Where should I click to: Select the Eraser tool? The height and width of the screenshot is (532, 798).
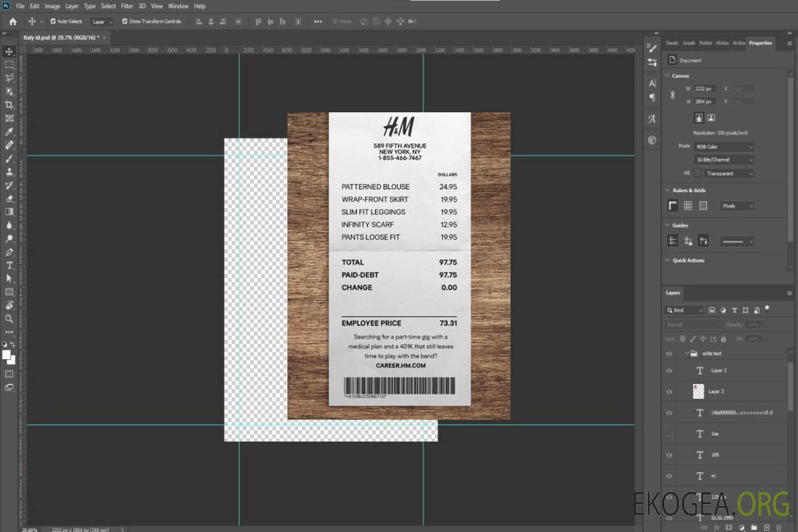pyautogui.click(x=9, y=199)
